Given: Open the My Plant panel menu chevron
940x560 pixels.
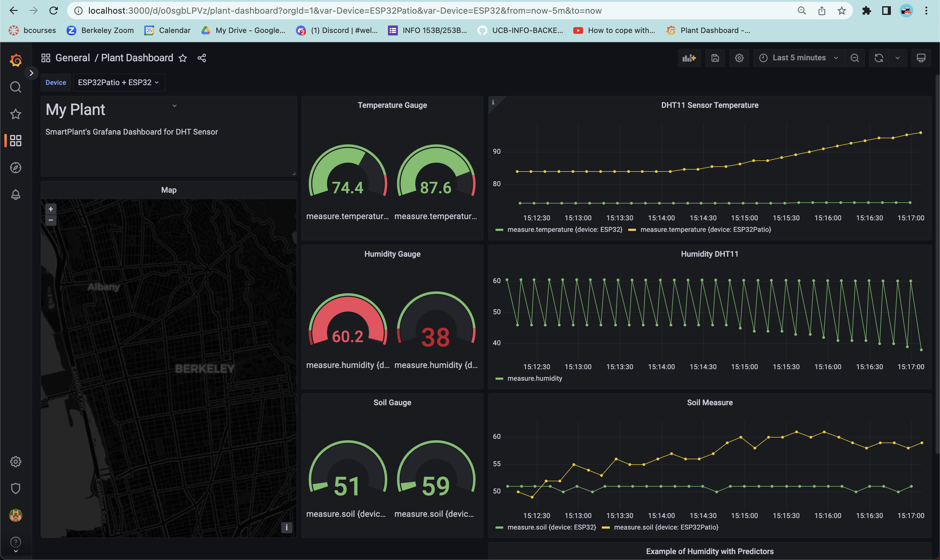Looking at the screenshot, I should [174, 106].
